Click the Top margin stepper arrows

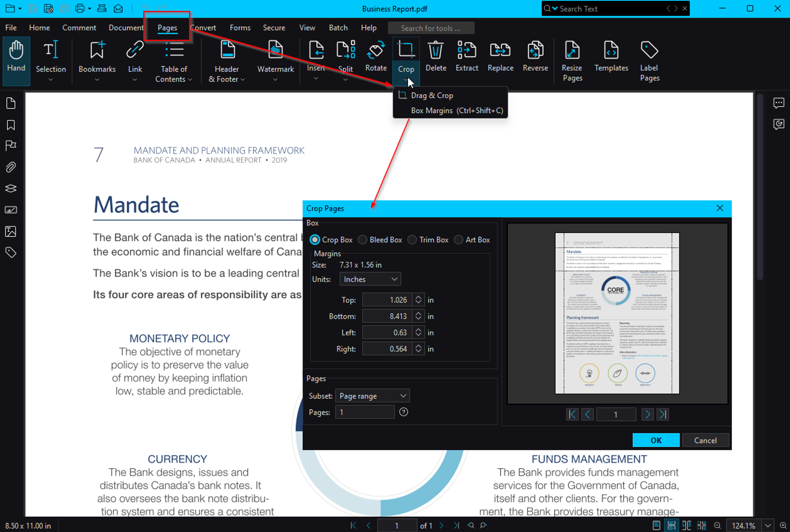(418, 300)
